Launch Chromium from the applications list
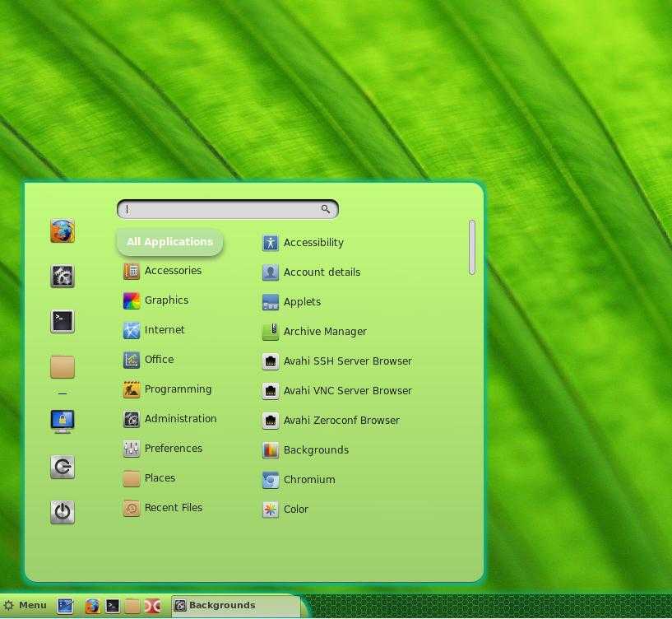The height and width of the screenshot is (619, 672). (308, 480)
